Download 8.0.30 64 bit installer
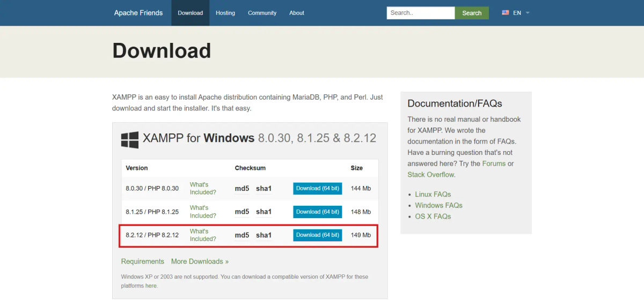The image size is (644, 306). [x=318, y=189]
